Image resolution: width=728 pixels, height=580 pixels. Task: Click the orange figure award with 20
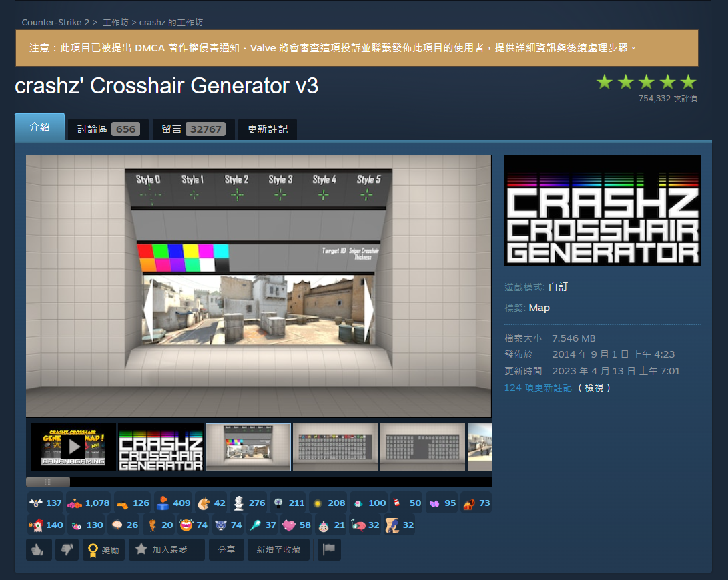159,525
